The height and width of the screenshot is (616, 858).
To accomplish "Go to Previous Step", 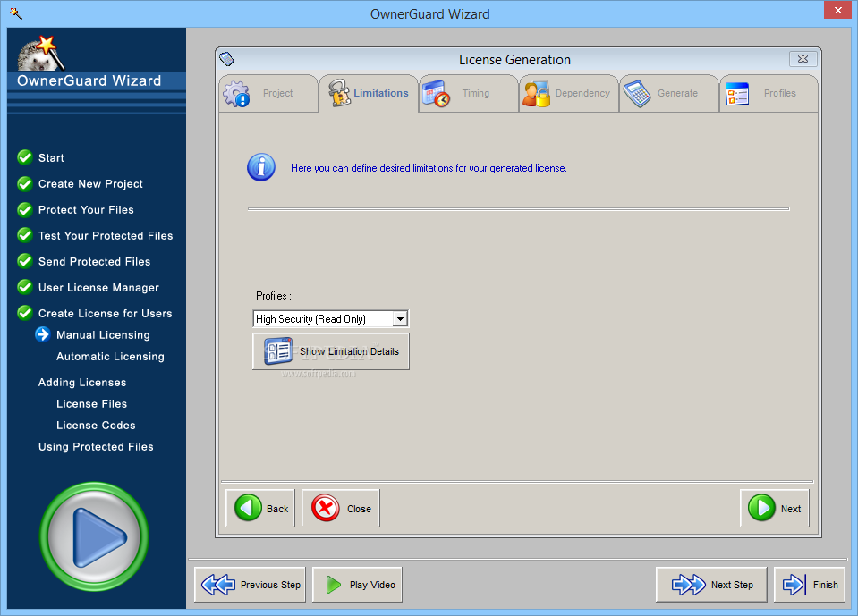I will pos(251,585).
